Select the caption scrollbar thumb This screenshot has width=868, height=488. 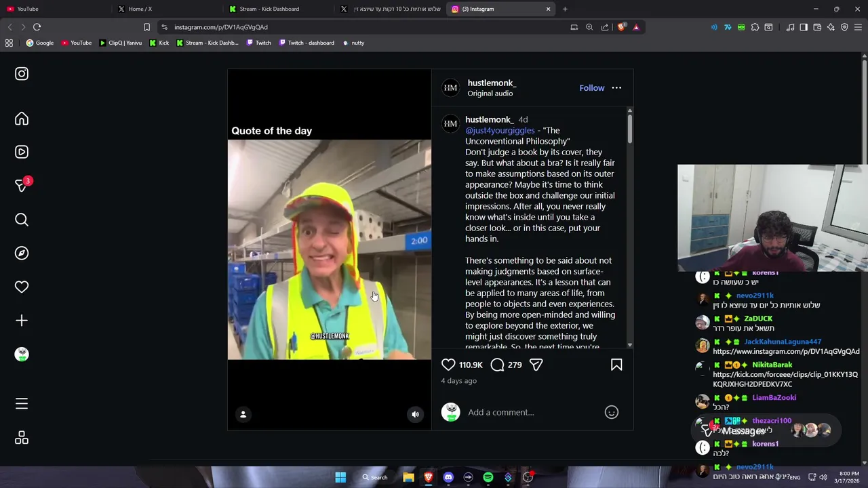coord(629,128)
